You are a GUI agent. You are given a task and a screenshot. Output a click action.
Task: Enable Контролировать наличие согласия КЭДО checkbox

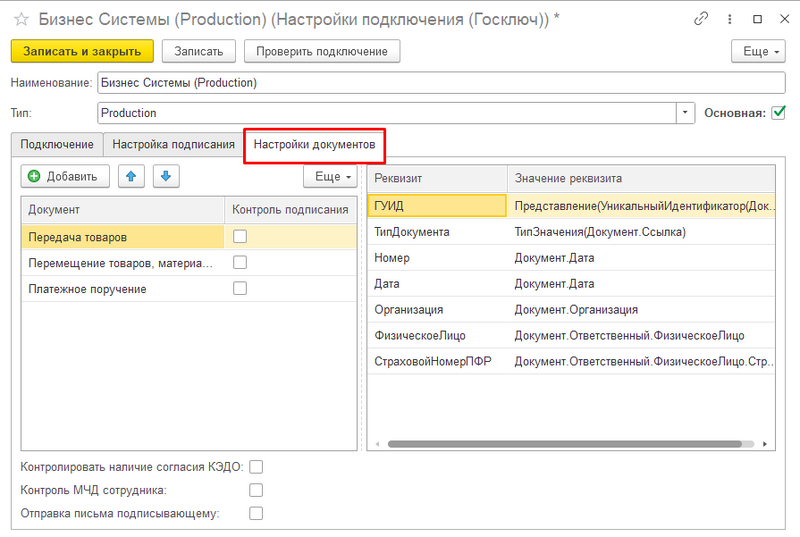pyautogui.click(x=256, y=467)
